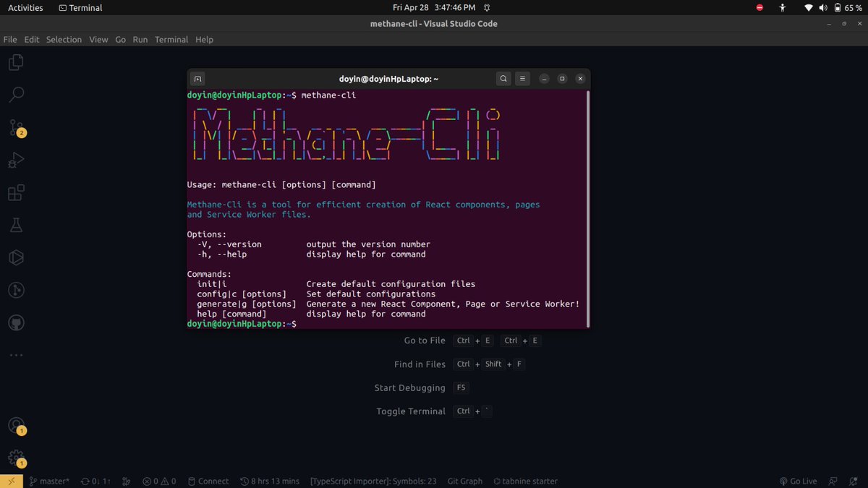Open the Manage gear icon
The height and width of the screenshot is (488, 868).
pyautogui.click(x=16, y=458)
